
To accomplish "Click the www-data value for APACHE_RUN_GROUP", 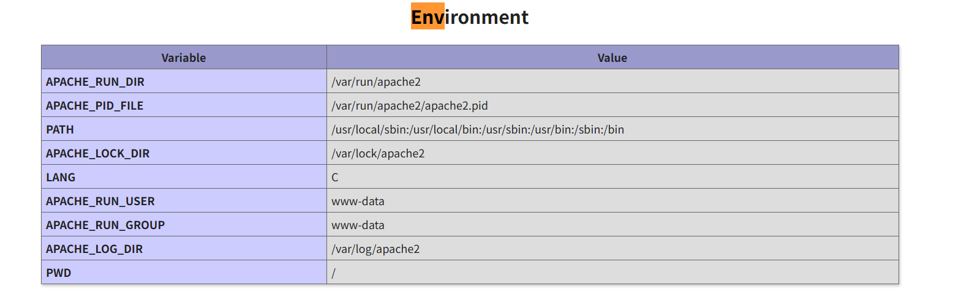I will tap(358, 225).
